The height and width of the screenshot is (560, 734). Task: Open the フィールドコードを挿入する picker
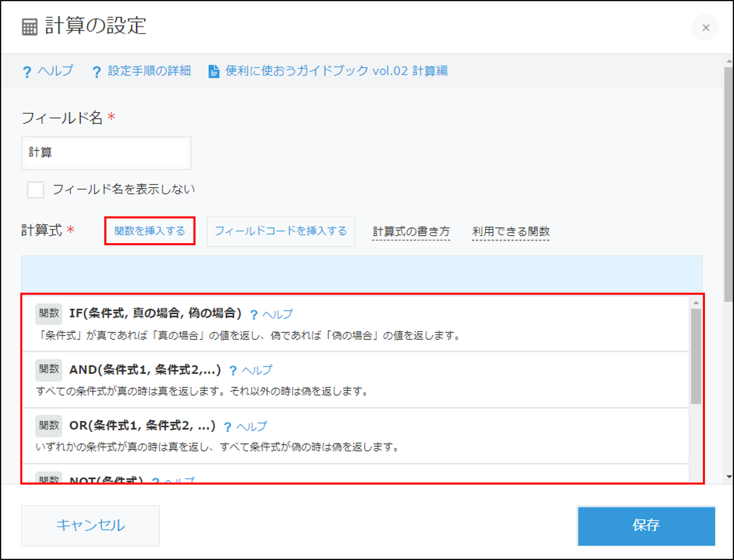coord(281,232)
